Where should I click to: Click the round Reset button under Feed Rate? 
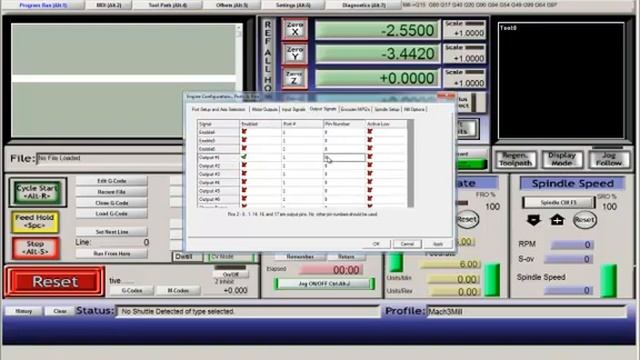467,220
